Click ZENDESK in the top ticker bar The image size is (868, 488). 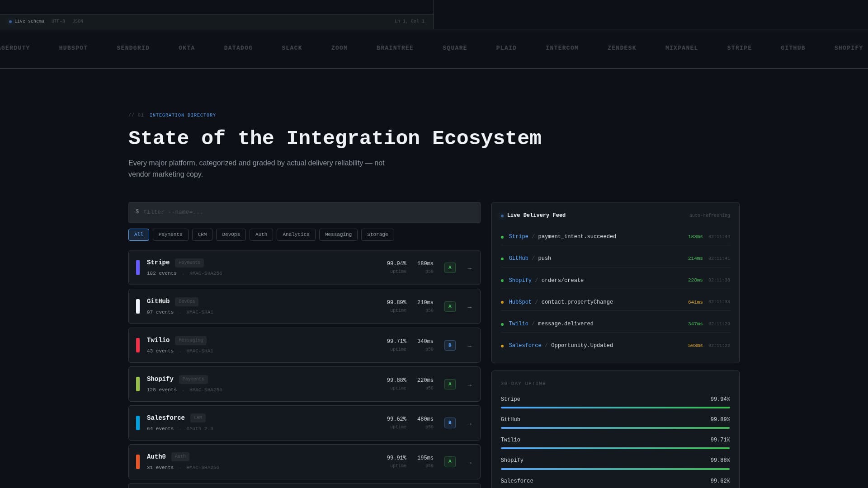pyautogui.click(x=622, y=48)
